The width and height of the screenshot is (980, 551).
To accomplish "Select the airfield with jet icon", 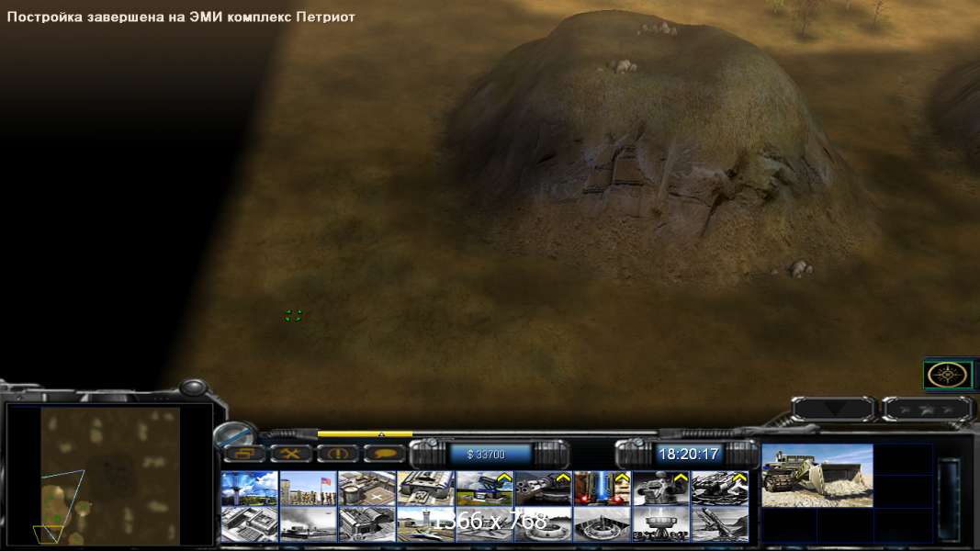I will 425,523.
